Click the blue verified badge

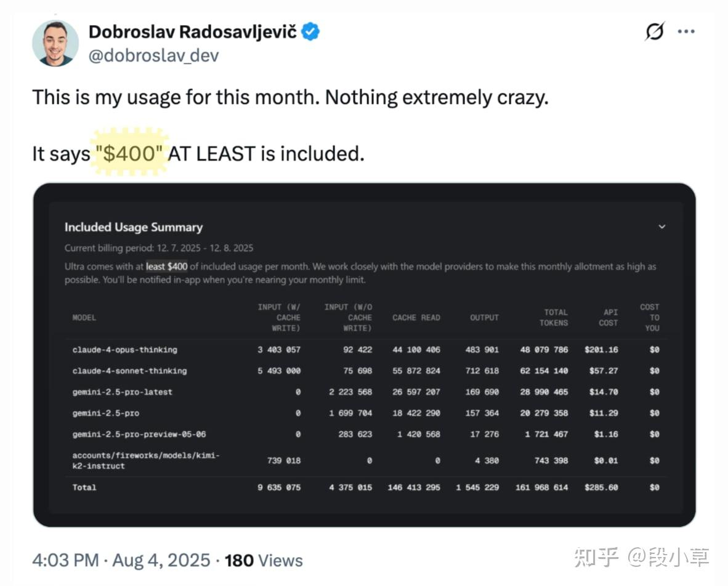pyautogui.click(x=310, y=32)
